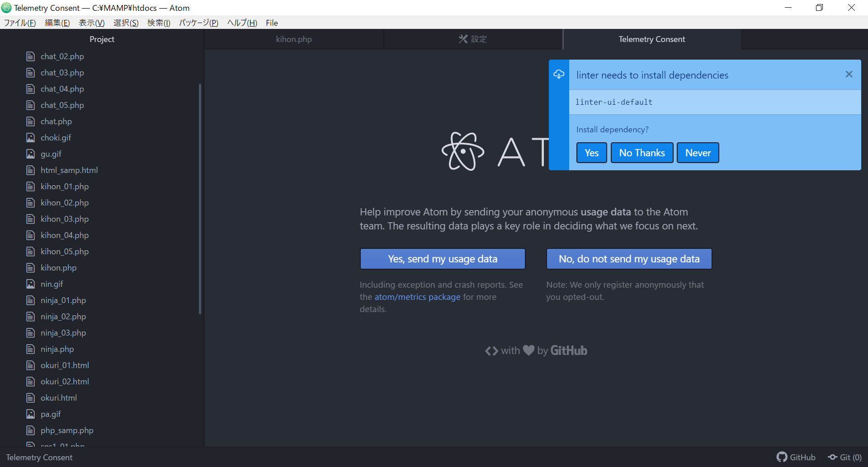Click Telemetry Consent in the status bar
The width and height of the screenshot is (868, 467).
(39, 457)
